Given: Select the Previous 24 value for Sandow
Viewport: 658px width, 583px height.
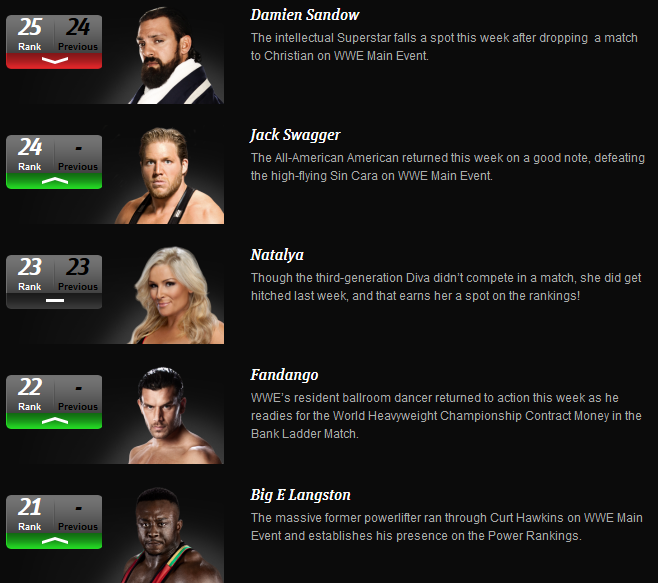Looking at the screenshot, I should [78, 27].
